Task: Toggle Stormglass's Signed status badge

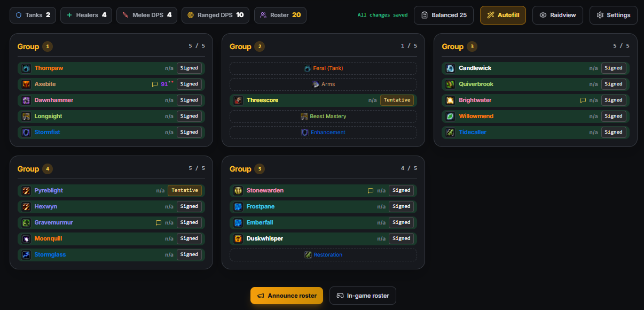Action: 189,255
